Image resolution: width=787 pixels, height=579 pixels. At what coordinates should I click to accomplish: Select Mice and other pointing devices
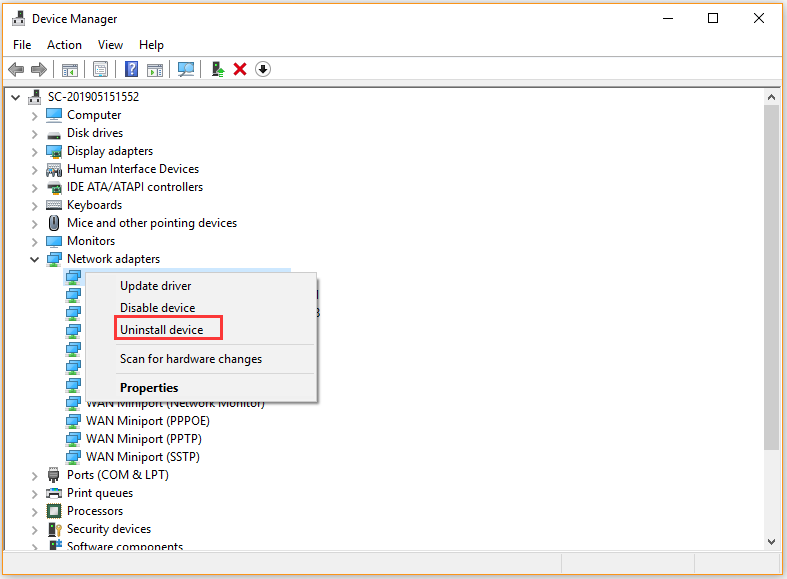coord(152,223)
